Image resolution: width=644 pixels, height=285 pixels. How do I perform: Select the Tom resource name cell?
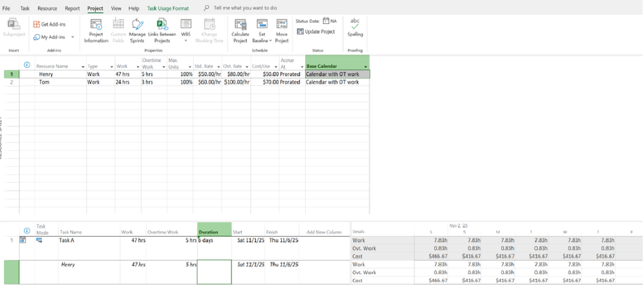[x=60, y=82]
